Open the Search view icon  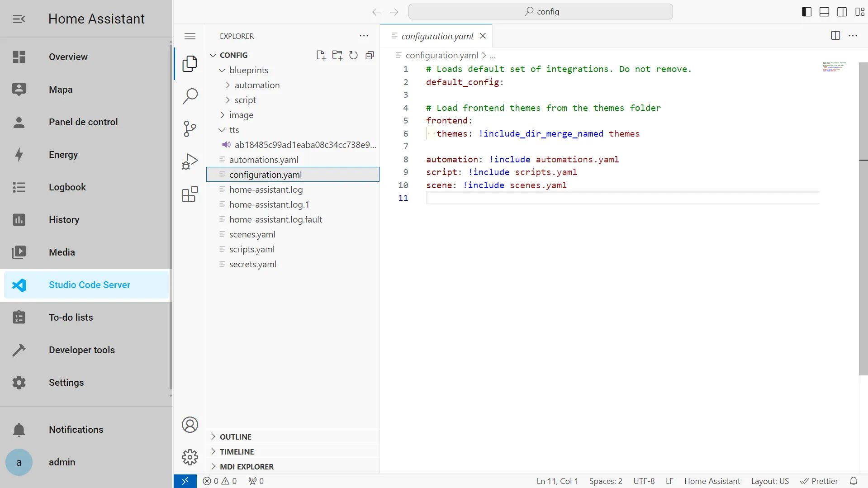tap(190, 96)
